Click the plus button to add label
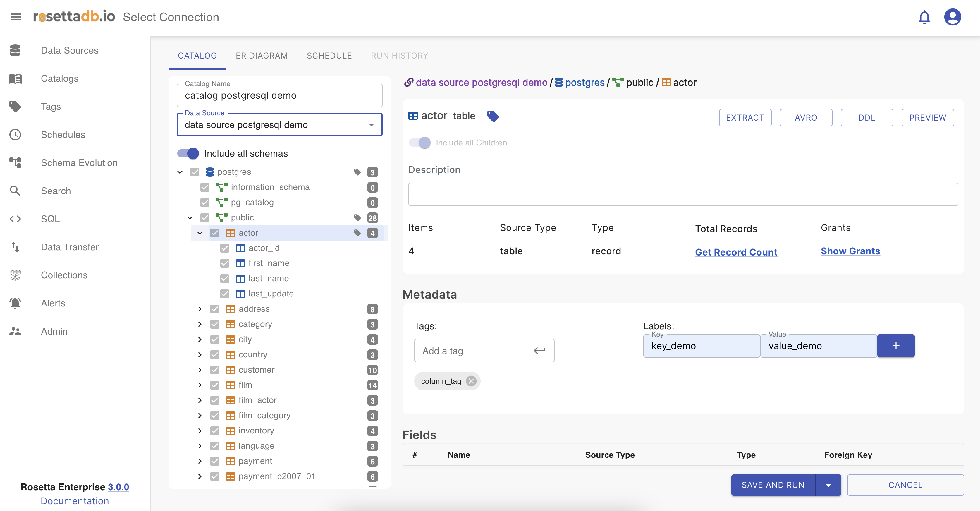This screenshot has height=511, width=980. [x=895, y=345]
